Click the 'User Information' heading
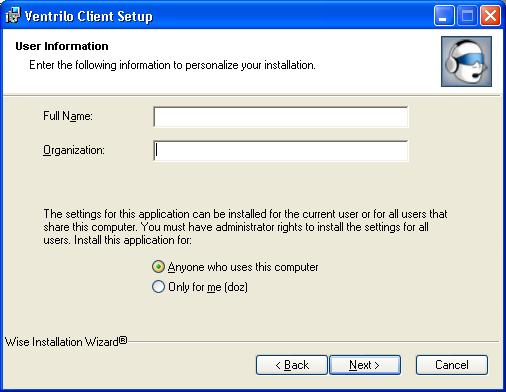 click(x=62, y=46)
